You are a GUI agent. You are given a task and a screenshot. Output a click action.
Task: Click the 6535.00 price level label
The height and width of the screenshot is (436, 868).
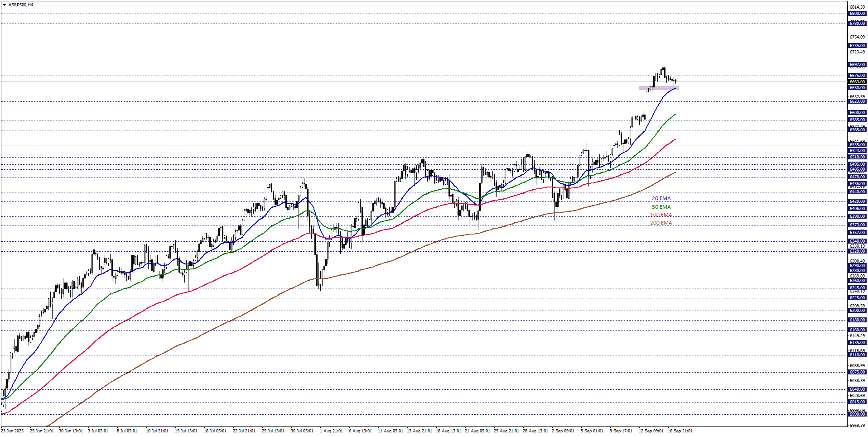[857, 145]
